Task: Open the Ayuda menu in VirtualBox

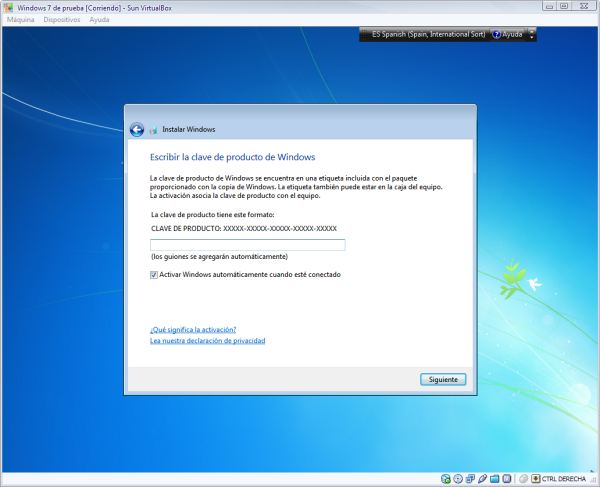Action: click(100, 20)
